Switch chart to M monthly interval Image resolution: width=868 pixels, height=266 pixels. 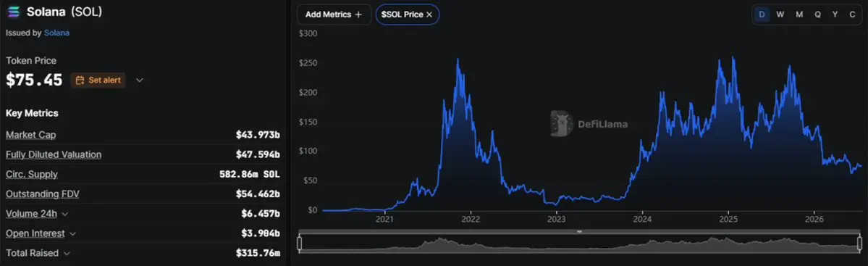click(799, 14)
